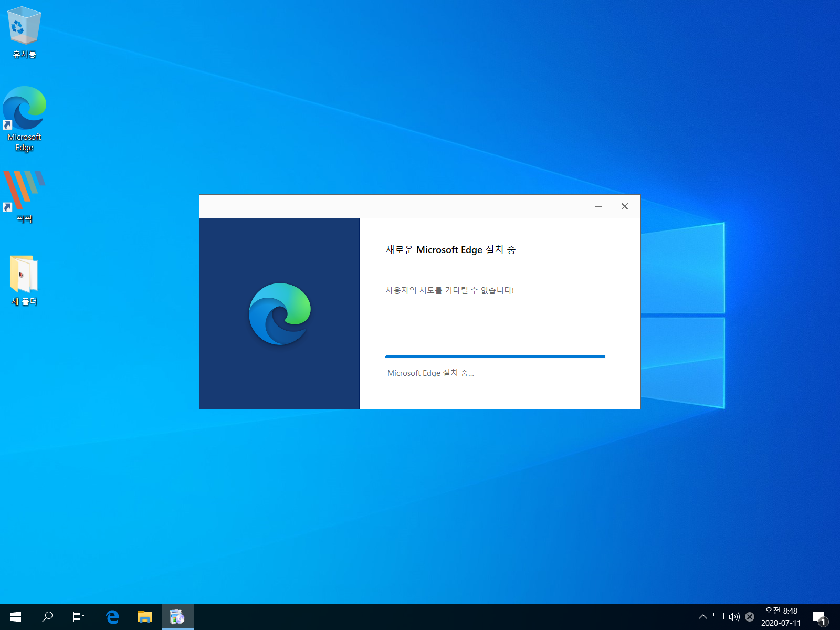Launch legacy Edge from the taskbar

(x=112, y=617)
